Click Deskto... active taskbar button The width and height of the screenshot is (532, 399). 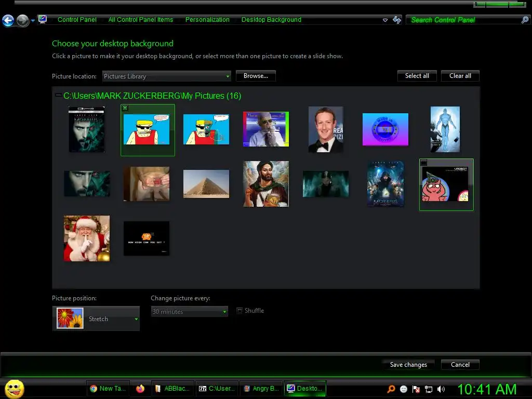pos(305,389)
